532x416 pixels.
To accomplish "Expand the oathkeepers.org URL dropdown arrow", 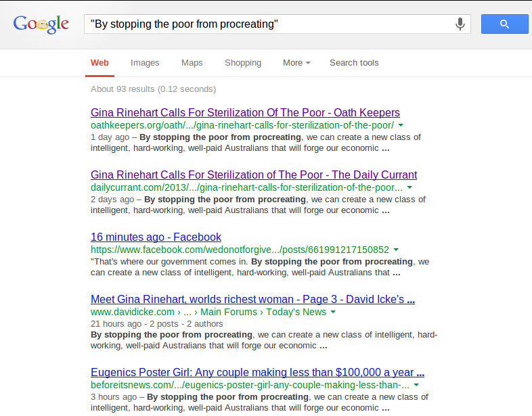I will tap(401, 126).
